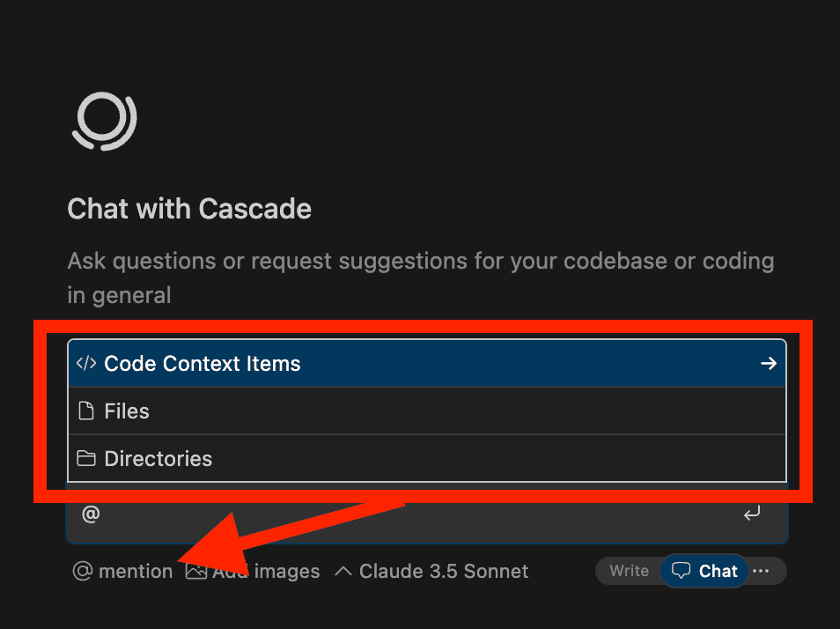Click the @ mention button

click(122, 571)
